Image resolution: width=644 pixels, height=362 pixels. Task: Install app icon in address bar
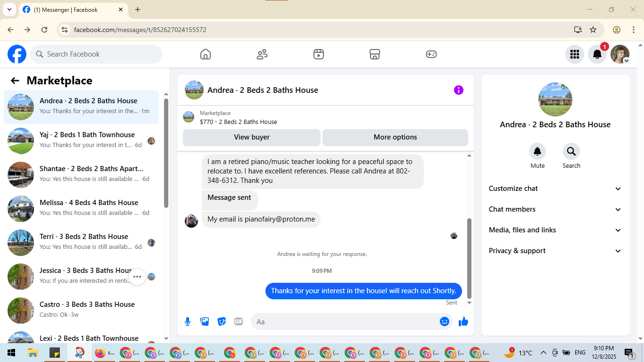tap(578, 30)
